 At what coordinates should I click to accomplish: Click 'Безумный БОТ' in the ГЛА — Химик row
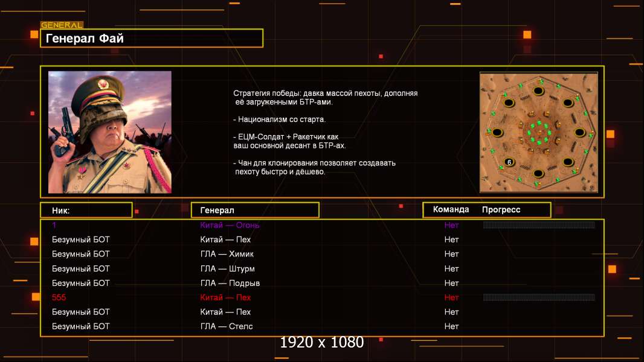click(x=80, y=254)
